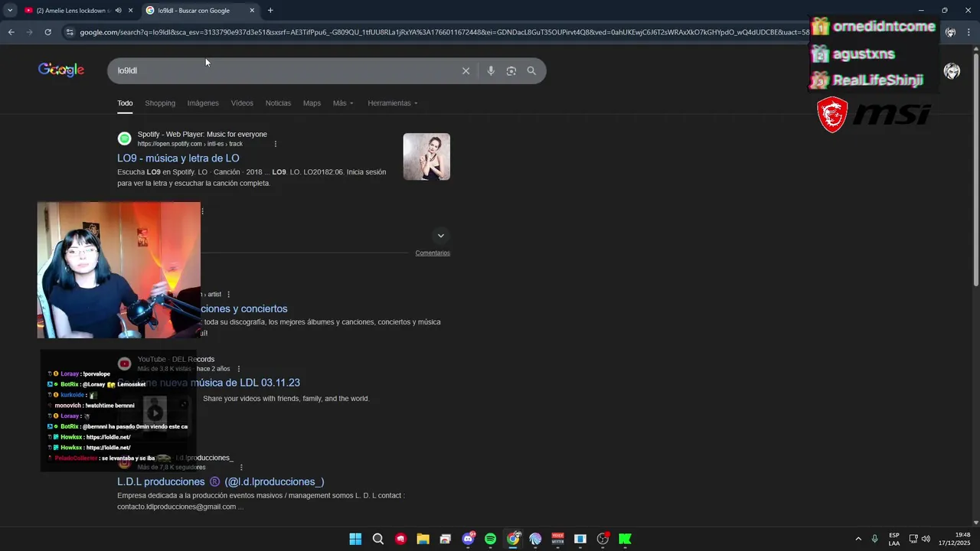Image resolution: width=980 pixels, height=551 pixels.
Task: Close the Buscar con Google tab
Action: (252, 11)
